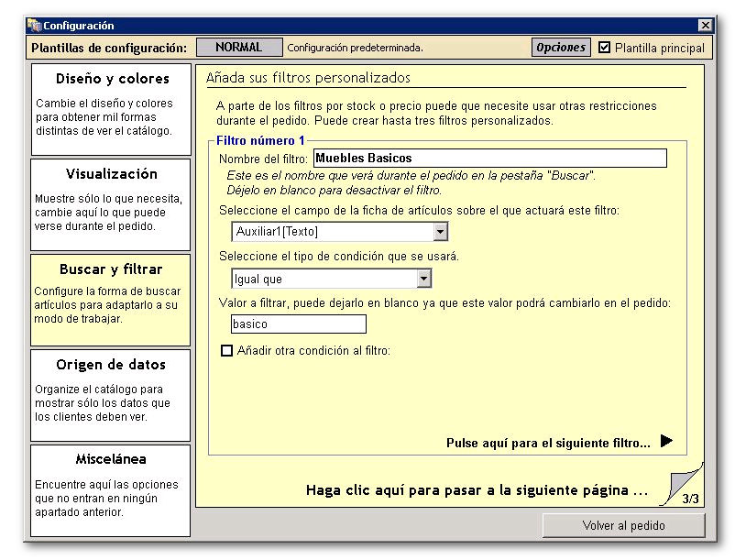
Task: Click the Nombre del filtro input field
Action: click(489, 158)
